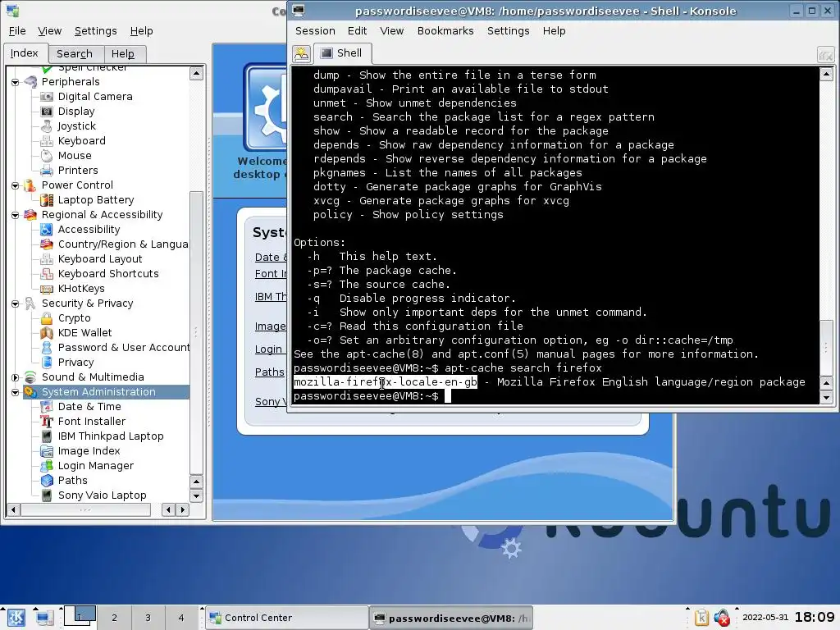Click the Digital Camera icon in tree
Image resolution: width=840 pixels, height=630 pixels.
[x=47, y=97]
